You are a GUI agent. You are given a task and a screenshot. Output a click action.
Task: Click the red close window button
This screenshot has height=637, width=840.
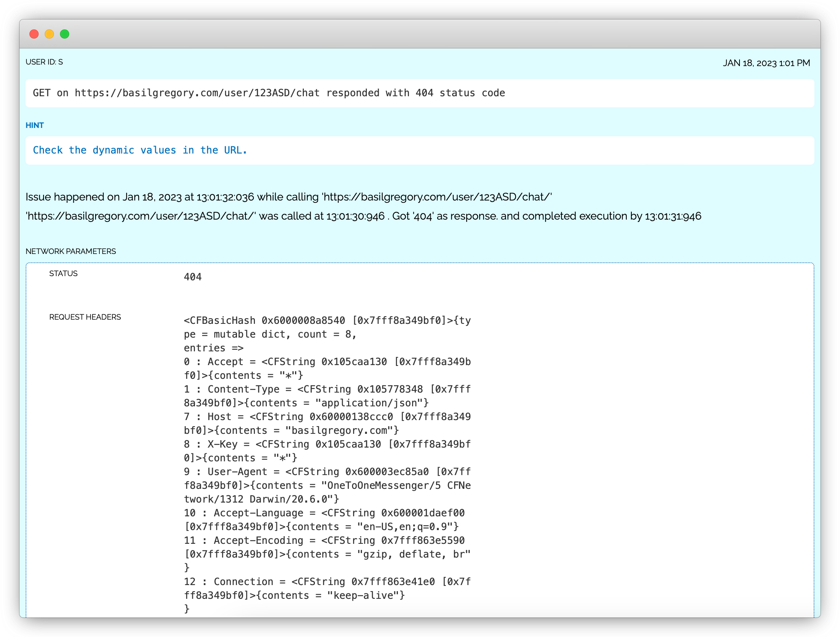pos(34,34)
